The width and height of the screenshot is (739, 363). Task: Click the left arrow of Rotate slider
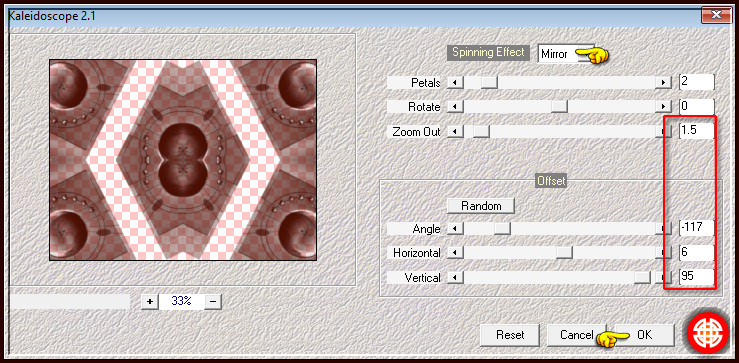point(455,107)
